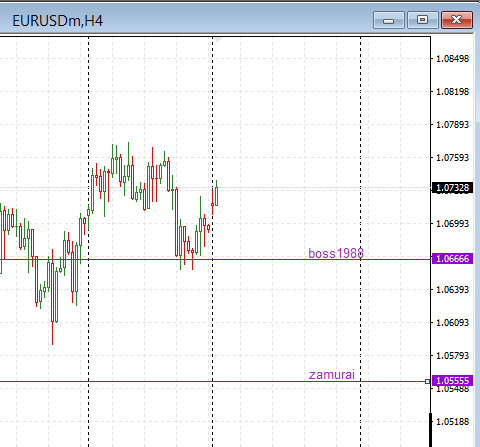Click the 1.08498 price scale label
This screenshot has width=480, height=447.
(452, 59)
